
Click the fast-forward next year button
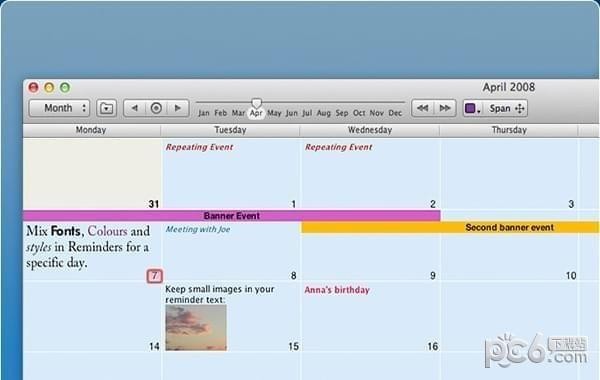[x=445, y=108]
